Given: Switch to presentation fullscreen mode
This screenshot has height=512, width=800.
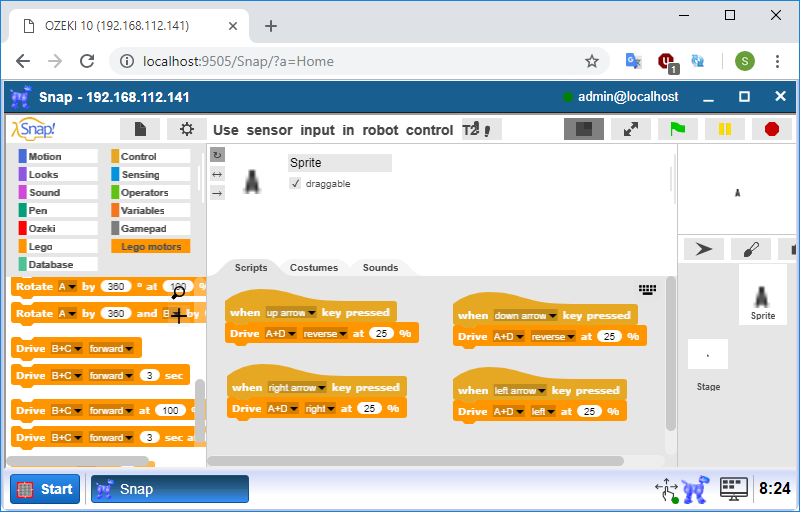Looking at the screenshot, I should tap(631, 129).
